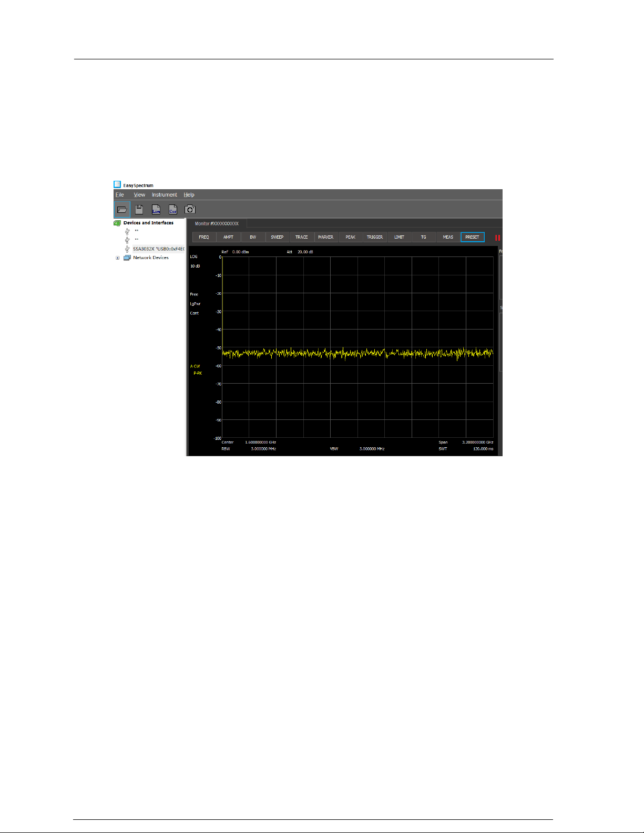644x833 pixels.
Task: Click the Limit file (Lim) toolbar icon
Action: (156, 209)
